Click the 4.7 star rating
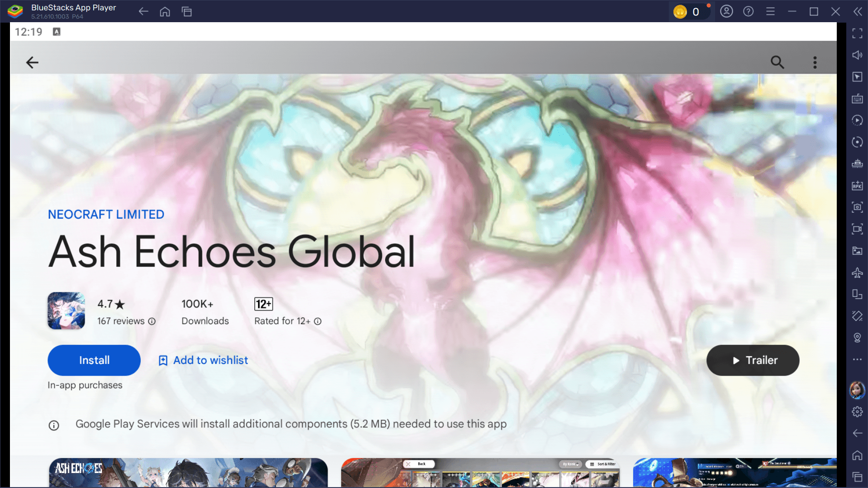The image size is (868, 488). [x=111, y=304]
